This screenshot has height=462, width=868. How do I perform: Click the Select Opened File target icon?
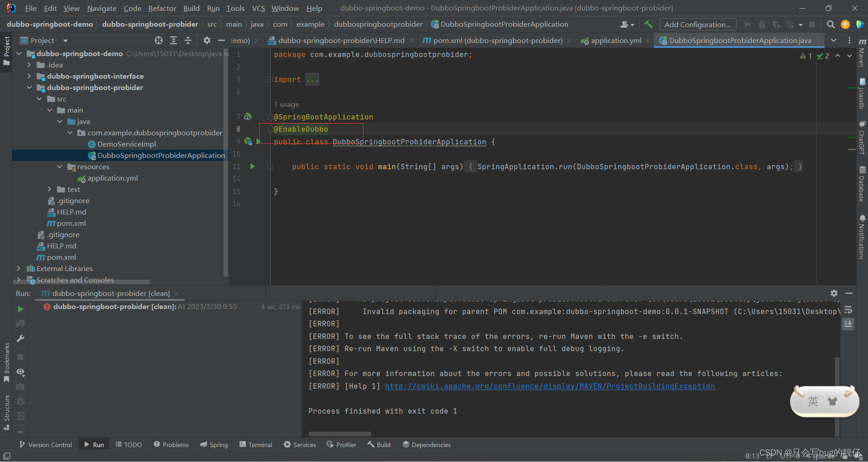(159, 40)
